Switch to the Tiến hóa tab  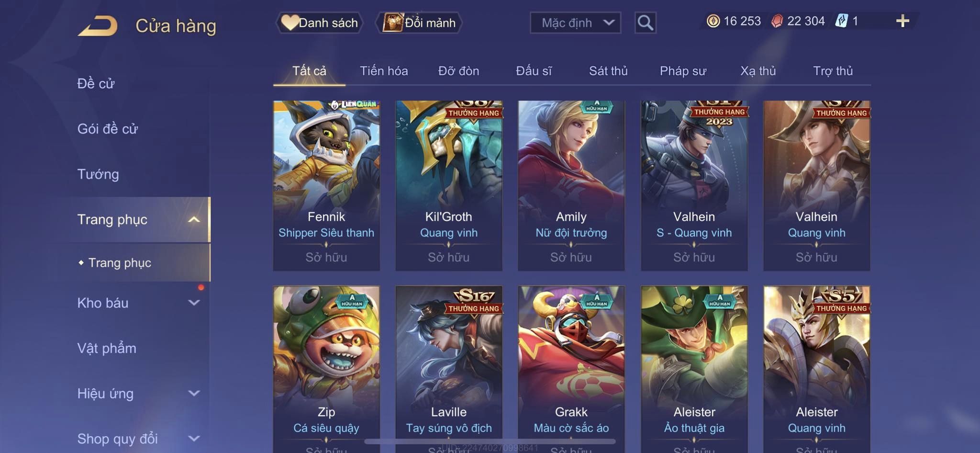(x=384, y=71)
